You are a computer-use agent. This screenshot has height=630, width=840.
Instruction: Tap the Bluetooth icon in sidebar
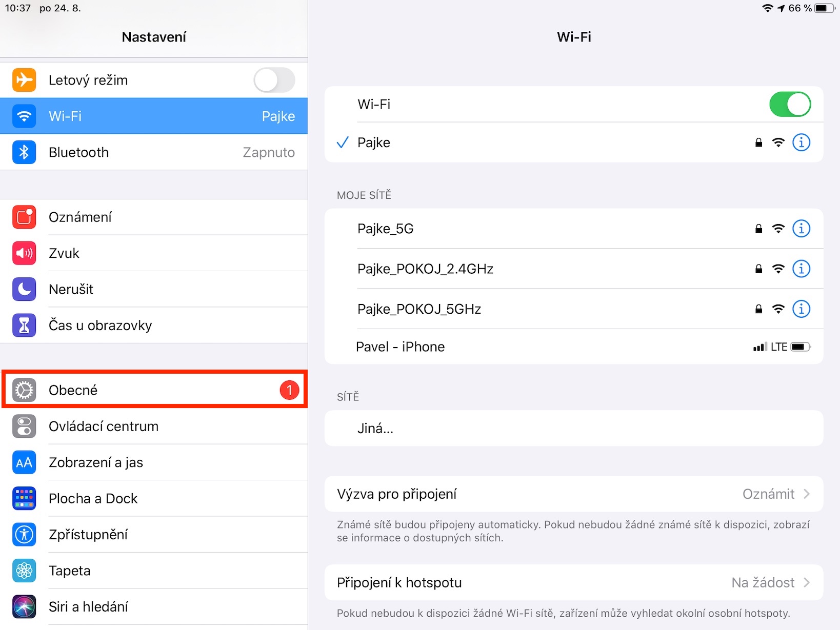pyautogui.click(x=24, y=152)
